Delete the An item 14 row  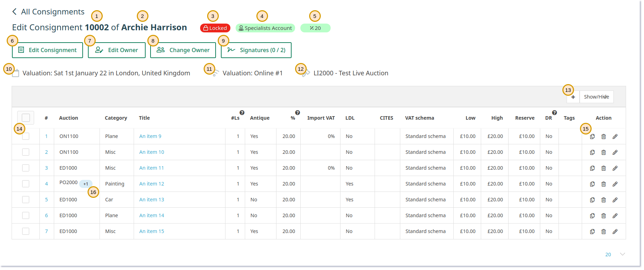[x=604, y=216]
